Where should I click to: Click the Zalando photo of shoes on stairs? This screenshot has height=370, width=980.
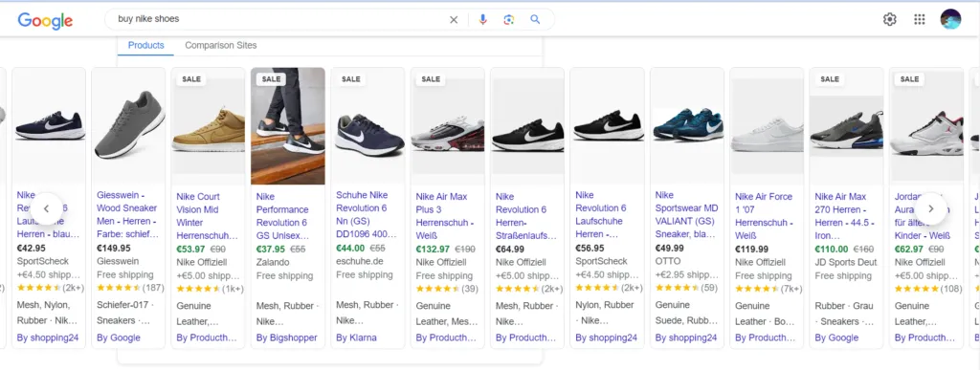[288, 125]
